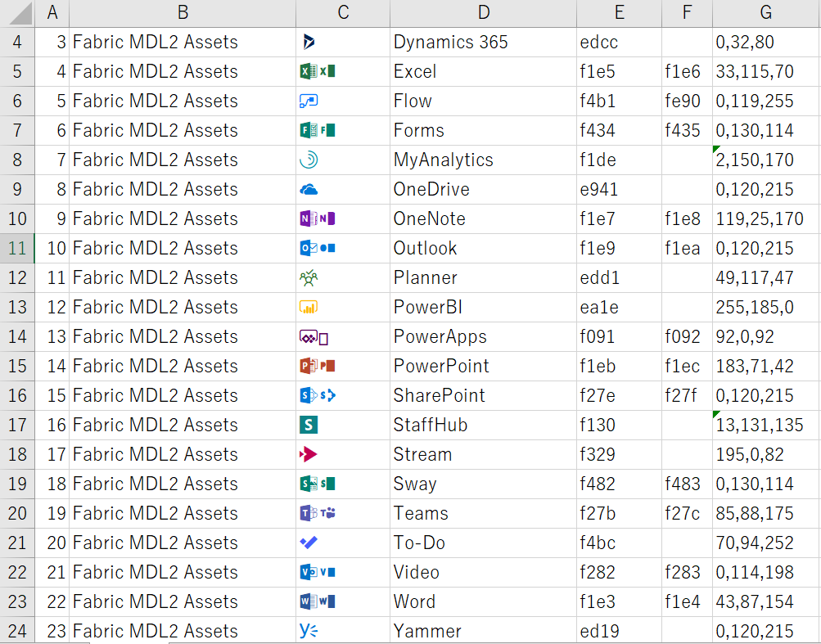Select cell with value 255,185,0
This screenshot has height=644, width=821.
coord(766,307)
